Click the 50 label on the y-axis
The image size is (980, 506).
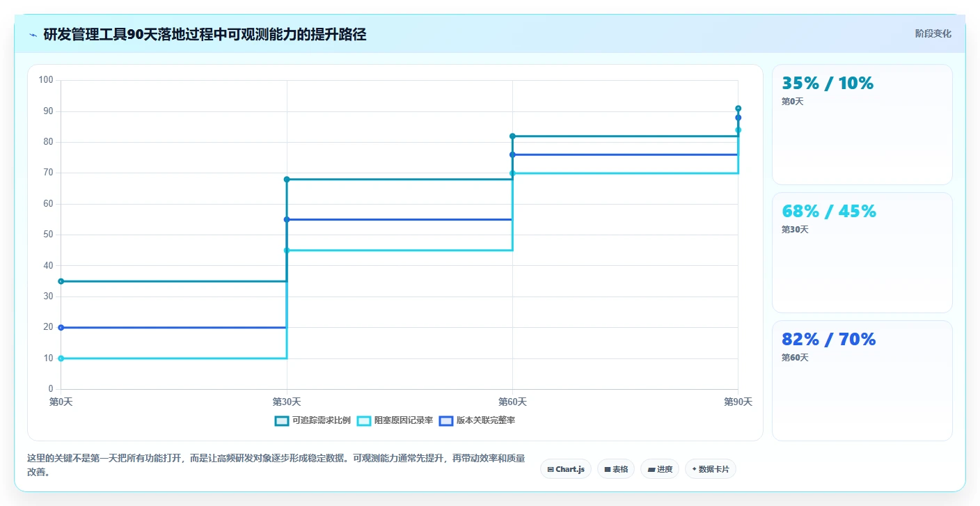[48, 235]
